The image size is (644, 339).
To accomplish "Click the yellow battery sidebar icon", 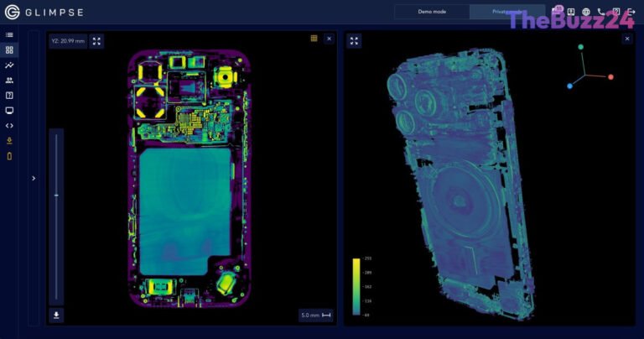I will coord(9,156).
